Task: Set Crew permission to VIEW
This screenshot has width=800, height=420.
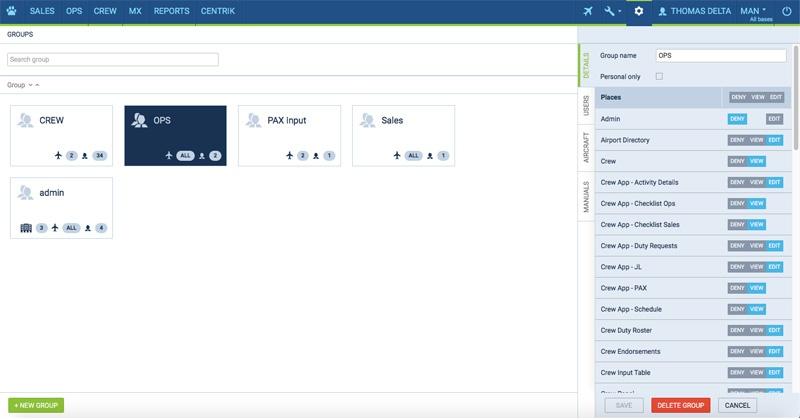Action: (757, 161)
